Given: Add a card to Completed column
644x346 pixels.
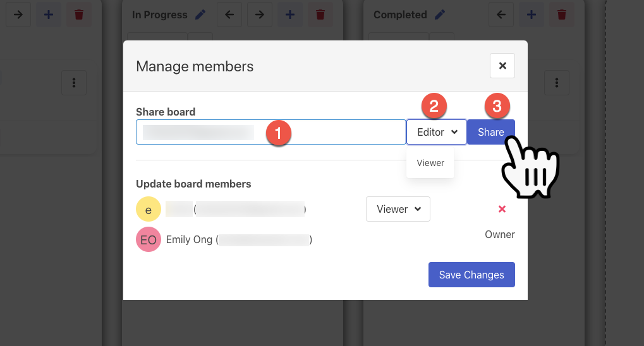Looking at the screenshot, I should click(532, 15).
